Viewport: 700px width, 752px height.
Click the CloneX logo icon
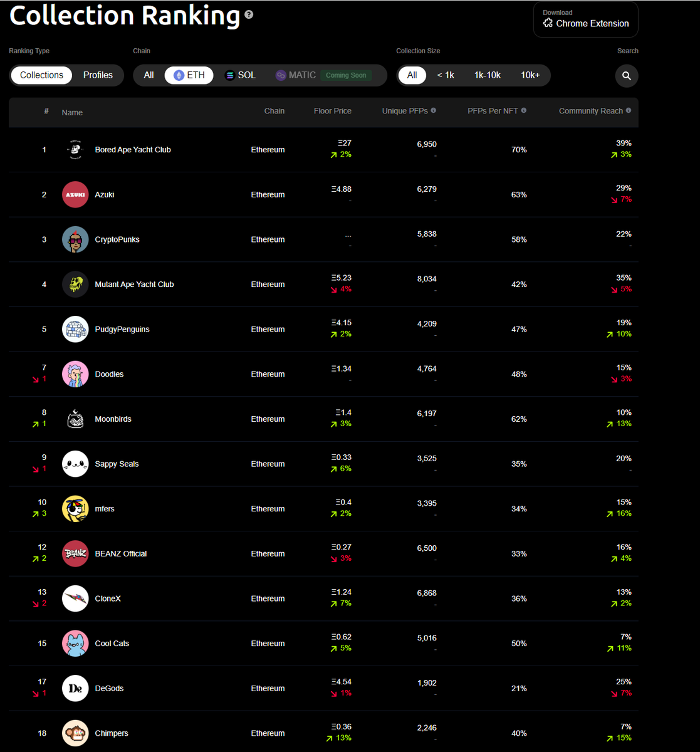pyautogui.click(x=75, y=598)
